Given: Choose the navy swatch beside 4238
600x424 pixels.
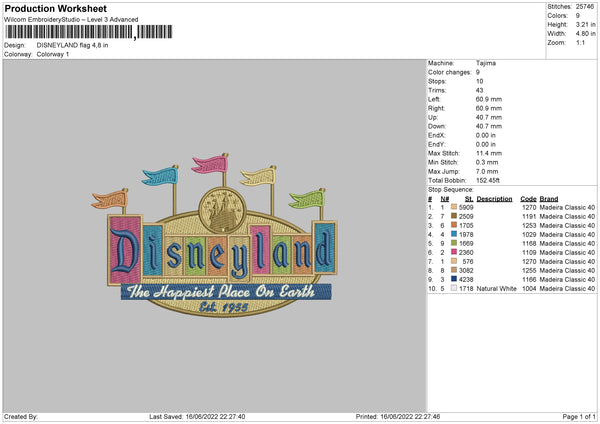Looking at the screenshot, I should pyautogui.click(x=454, y=279).
